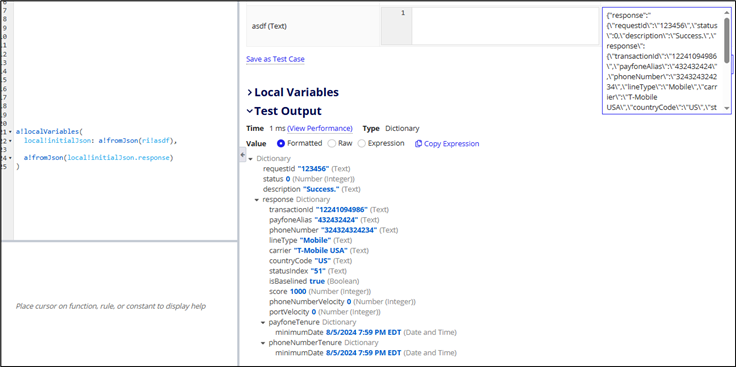Collapse the response Dictionary node
Image resolution: width=736 pixels, height=367 pixels.
(x=257, y=199)
